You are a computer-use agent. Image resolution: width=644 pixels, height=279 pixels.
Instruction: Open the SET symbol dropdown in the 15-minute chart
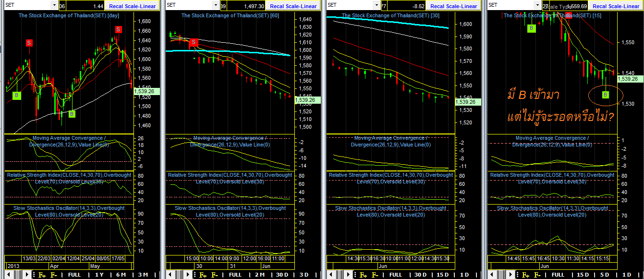pyautogui.click(x=537, y=5)
